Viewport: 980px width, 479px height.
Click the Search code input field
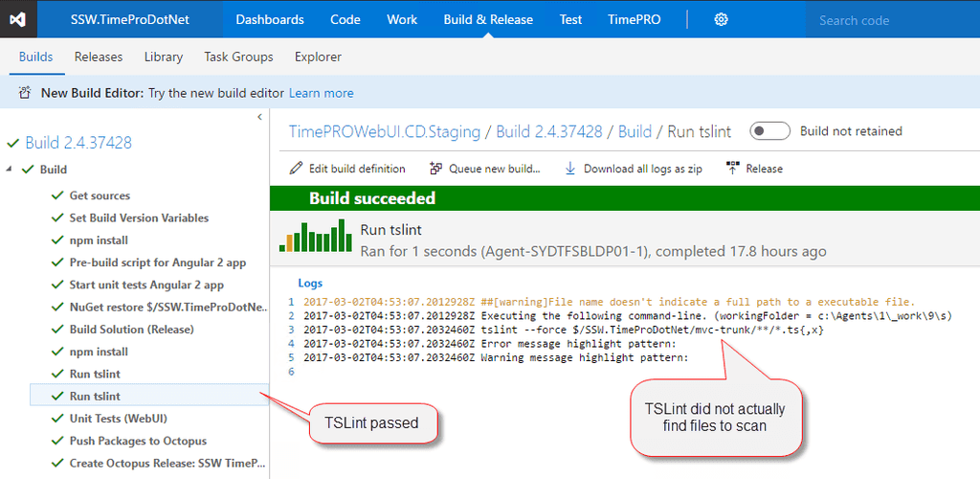(x=890, y=20)
